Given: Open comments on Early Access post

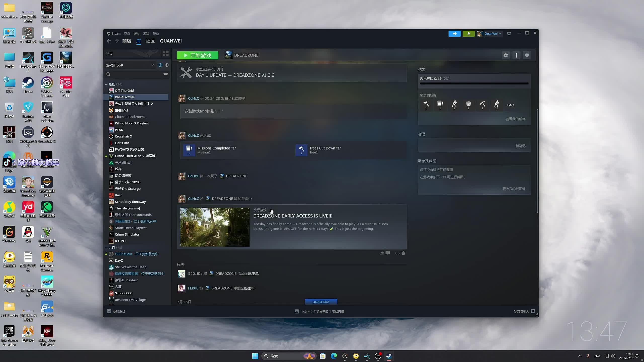Looking at the screenshot, I should [385, 253].
